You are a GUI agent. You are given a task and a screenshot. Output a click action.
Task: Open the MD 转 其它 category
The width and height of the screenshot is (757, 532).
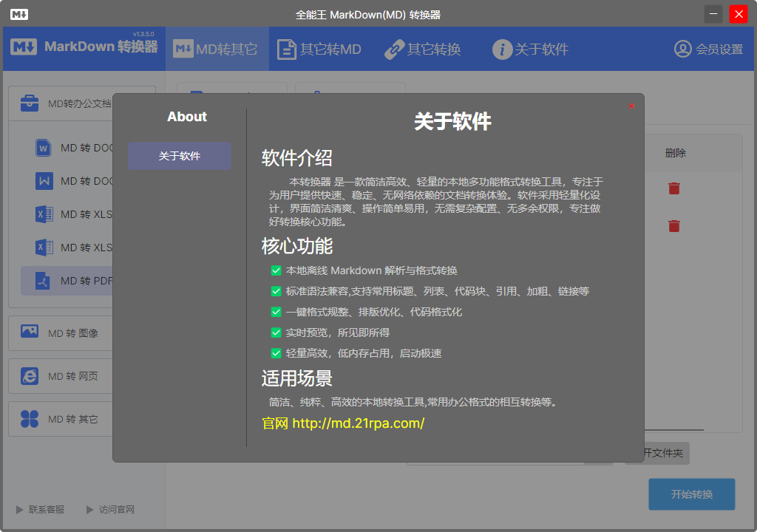pos(61,419)
